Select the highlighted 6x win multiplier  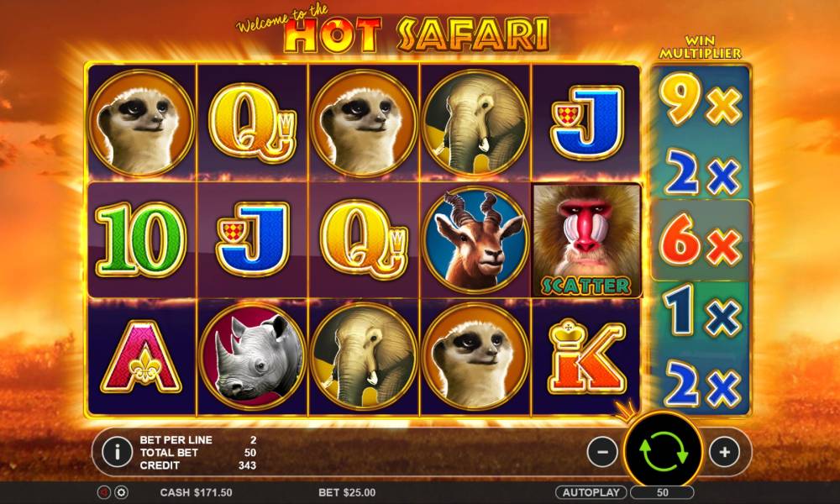coord(701,240)
